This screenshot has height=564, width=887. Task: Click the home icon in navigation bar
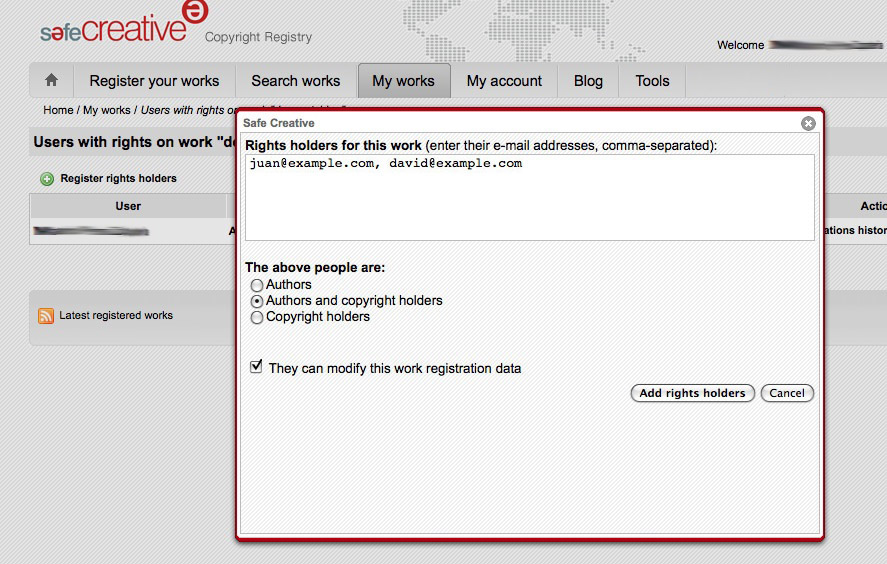[51, 81]
